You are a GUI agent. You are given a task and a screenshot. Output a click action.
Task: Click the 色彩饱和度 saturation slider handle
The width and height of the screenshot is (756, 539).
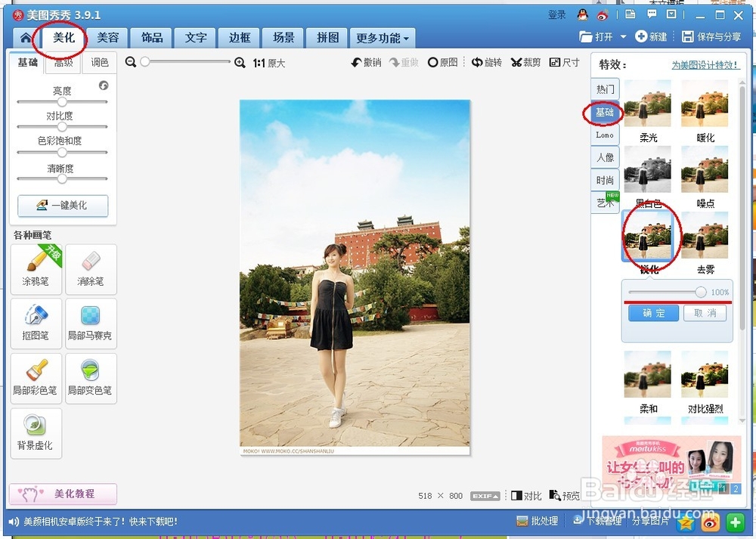pyautogui.click(x=62, y=153)
